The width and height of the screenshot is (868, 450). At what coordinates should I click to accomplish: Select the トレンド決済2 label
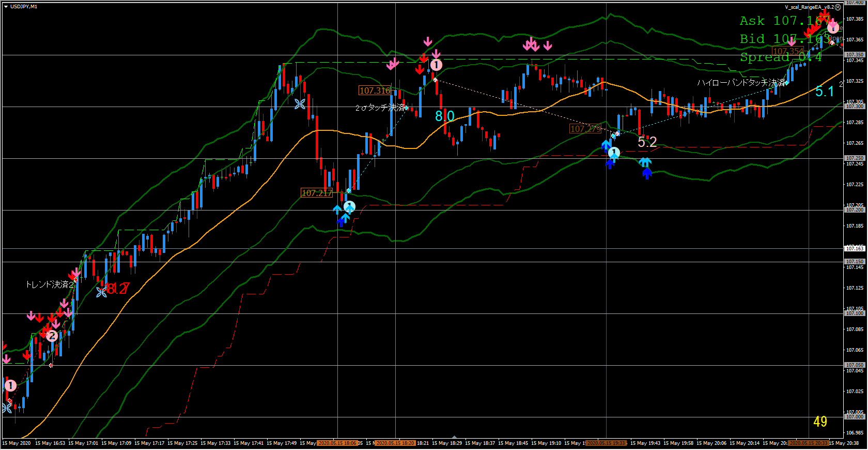pyautogui.click(x=50, y=284)
